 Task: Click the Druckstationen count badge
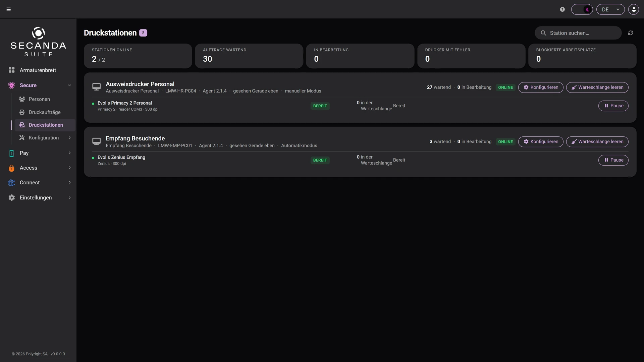143,33
